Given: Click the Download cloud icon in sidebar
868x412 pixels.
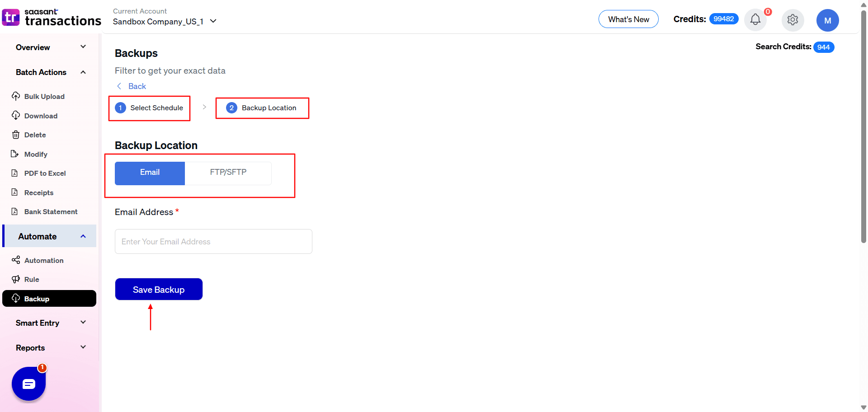Looking at the screenshot, I should point(16,116).
